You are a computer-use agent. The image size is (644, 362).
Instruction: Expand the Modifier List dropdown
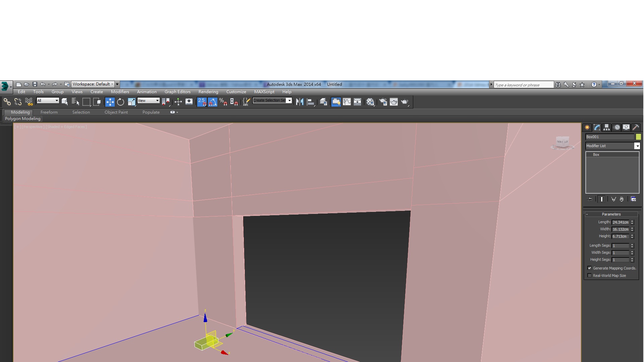[x=637, y=146]
